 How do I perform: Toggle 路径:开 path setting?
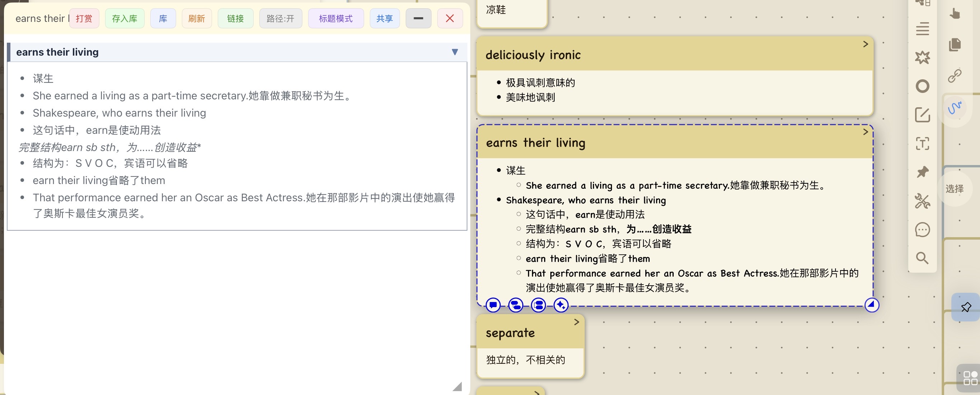[x=281, y=19]
